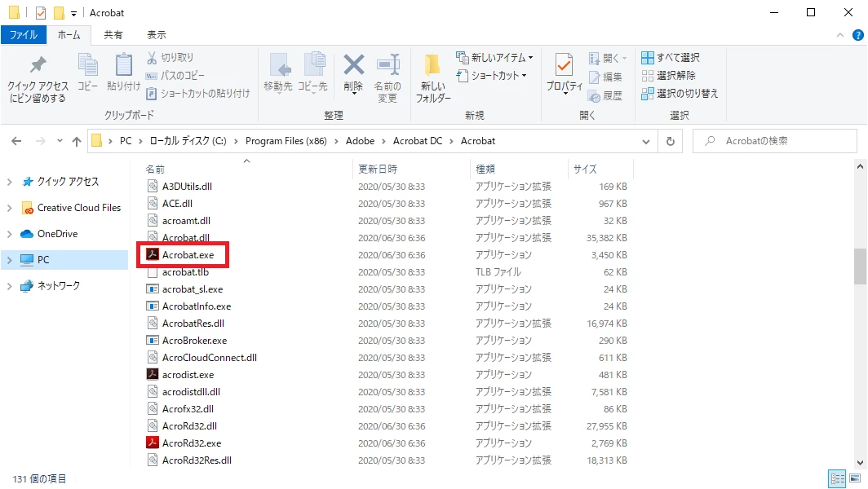This screenshot has height=489, width=868.
Task: Select the AcroCloudConnect.dll file
Action: pyautogui.click(x=209, y=357)
